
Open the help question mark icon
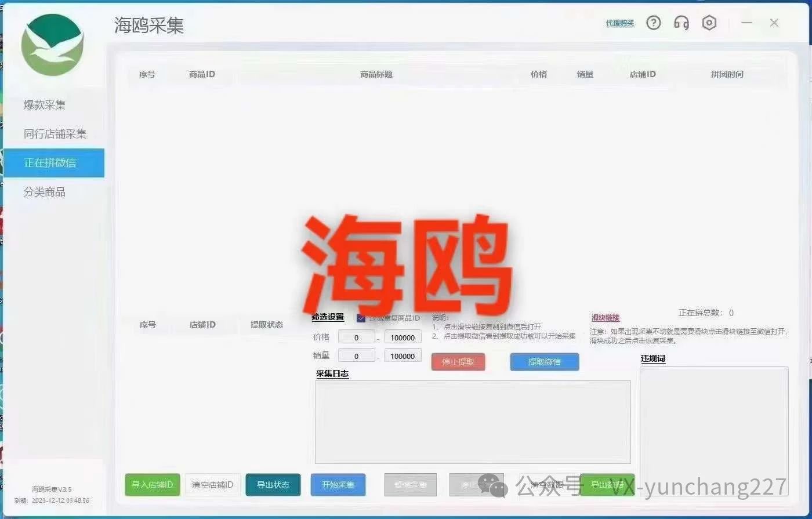click(654, 23)
